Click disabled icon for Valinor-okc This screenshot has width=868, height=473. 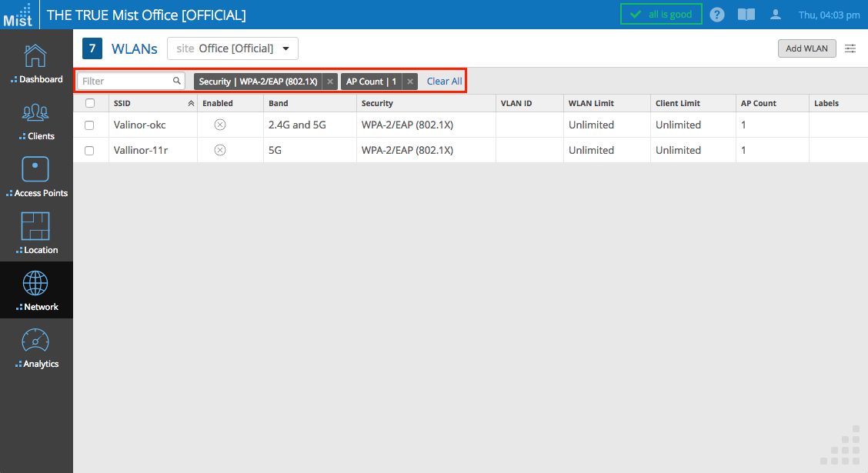pos(220,125)
